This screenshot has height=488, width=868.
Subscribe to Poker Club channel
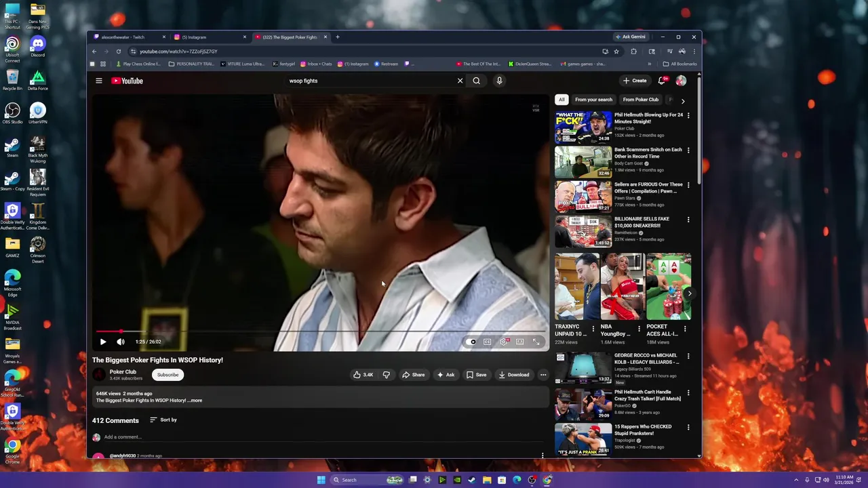pos(167,375)
